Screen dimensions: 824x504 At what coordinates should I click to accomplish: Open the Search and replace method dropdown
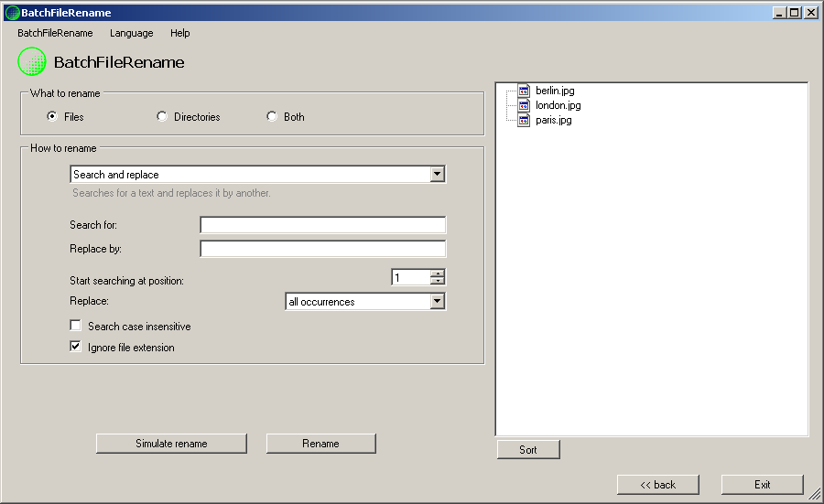point(437,175)
